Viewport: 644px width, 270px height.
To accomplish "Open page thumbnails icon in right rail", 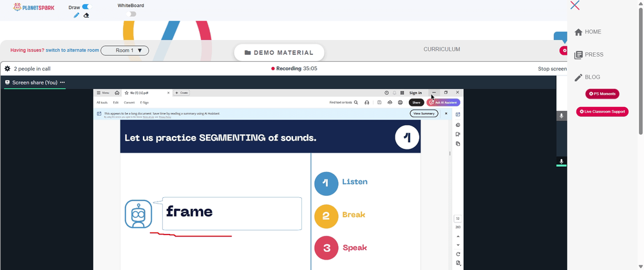I will tap(458, 144).
